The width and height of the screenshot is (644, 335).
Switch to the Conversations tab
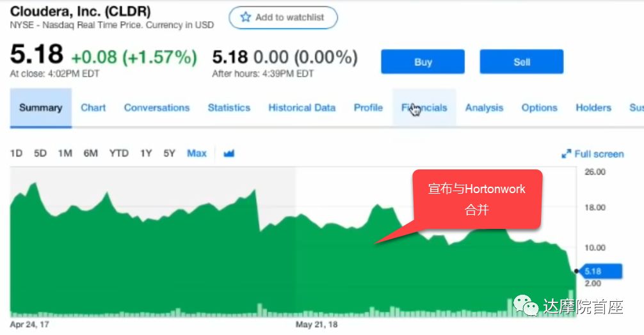tap(157, 108)
